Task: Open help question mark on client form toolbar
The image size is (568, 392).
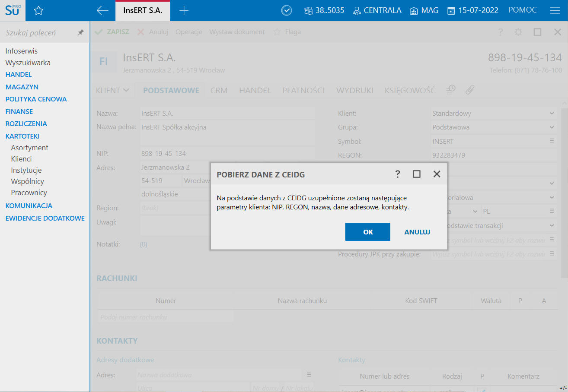Action: pos(501,32)
